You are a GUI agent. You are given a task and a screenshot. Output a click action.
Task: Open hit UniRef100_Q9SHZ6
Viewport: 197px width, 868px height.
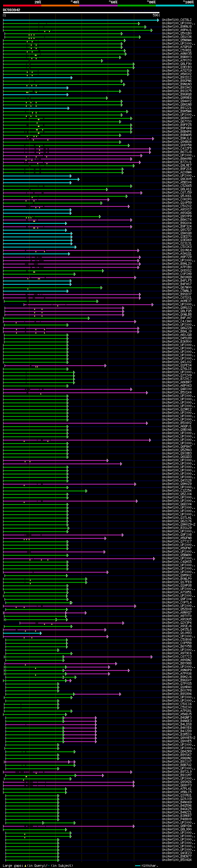pyautogui.click(x=177, y=782)
